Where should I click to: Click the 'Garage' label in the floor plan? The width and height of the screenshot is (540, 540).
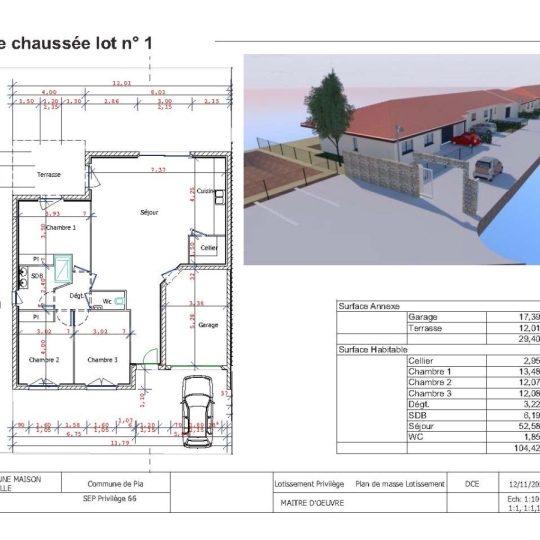pos(208,325)
